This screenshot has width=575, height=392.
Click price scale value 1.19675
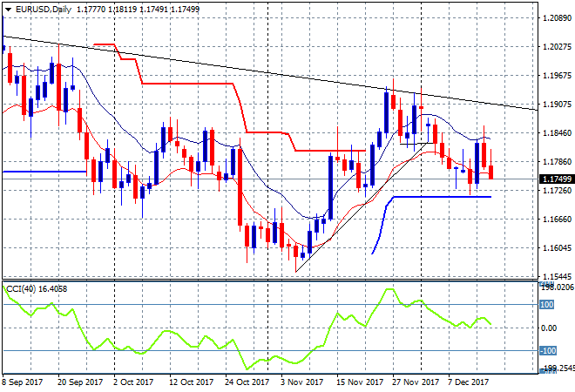[557, 75]
